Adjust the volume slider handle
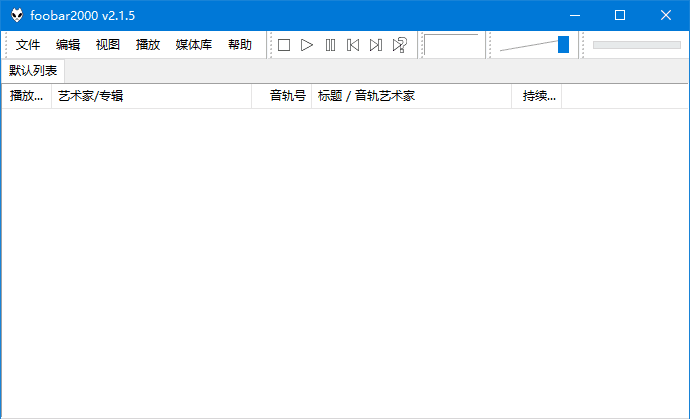The width and height of the screenshot is (690, 419). 563,44
